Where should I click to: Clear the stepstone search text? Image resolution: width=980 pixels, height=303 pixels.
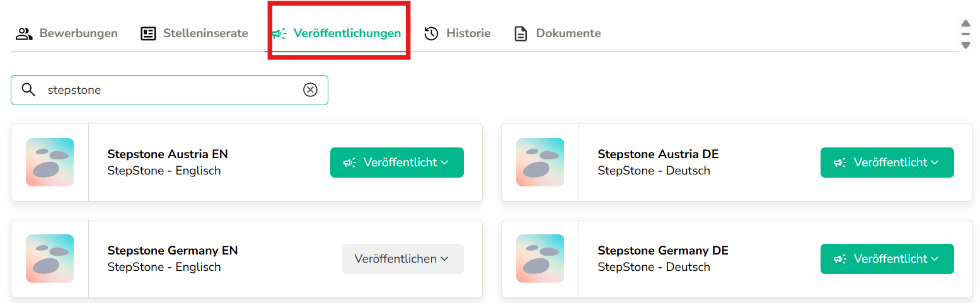pyautogui.click(x=310, y=89)
